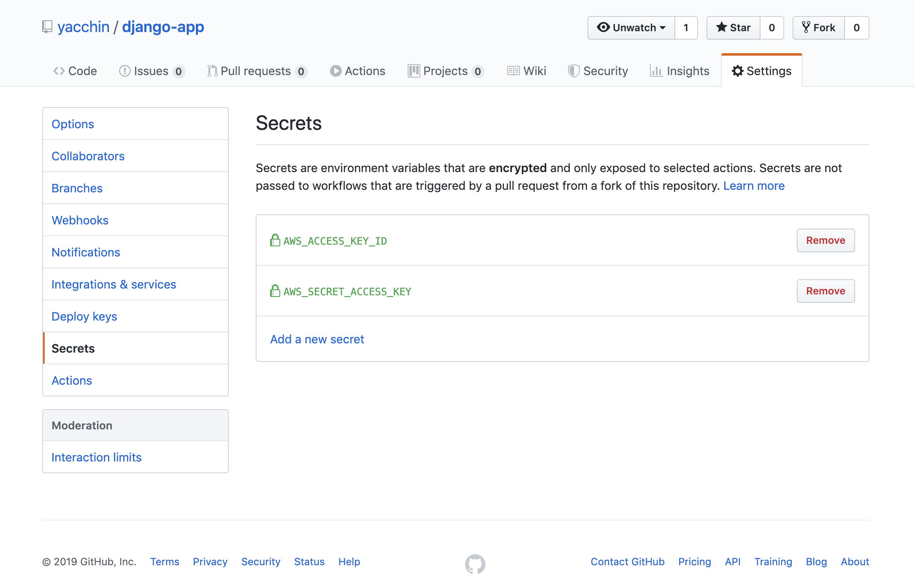Click the Insights graph icon

click(x=656, y=71)
